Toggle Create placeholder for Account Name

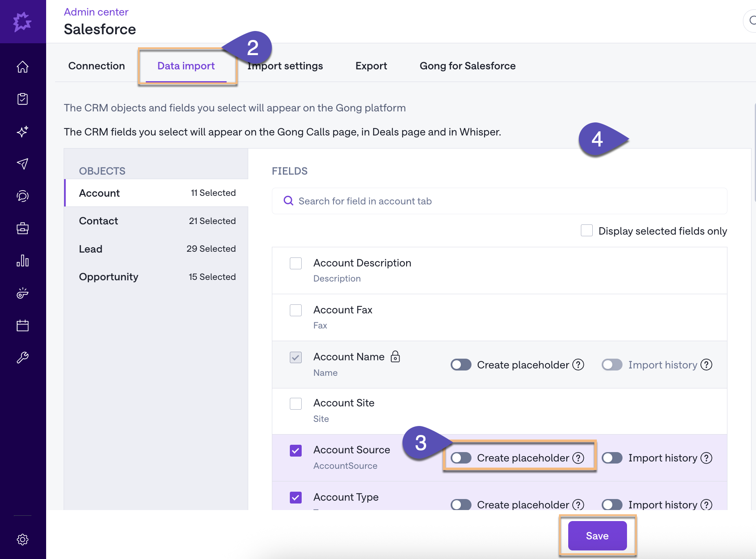461,364
